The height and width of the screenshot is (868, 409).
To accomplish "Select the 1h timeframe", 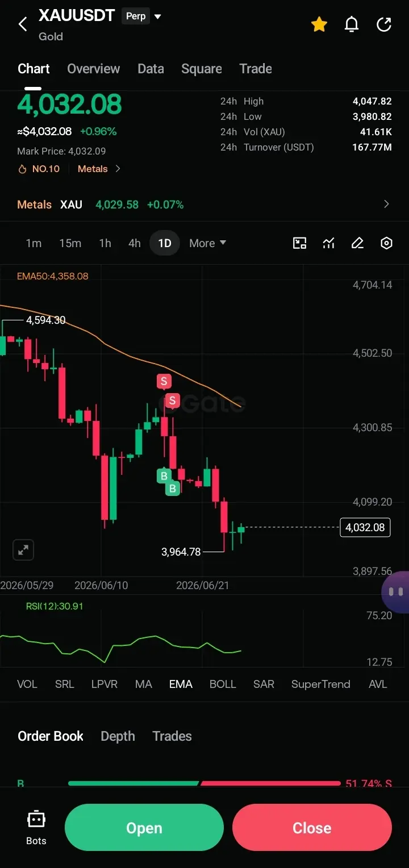I will pyautogui.click(x=105, y=243).
